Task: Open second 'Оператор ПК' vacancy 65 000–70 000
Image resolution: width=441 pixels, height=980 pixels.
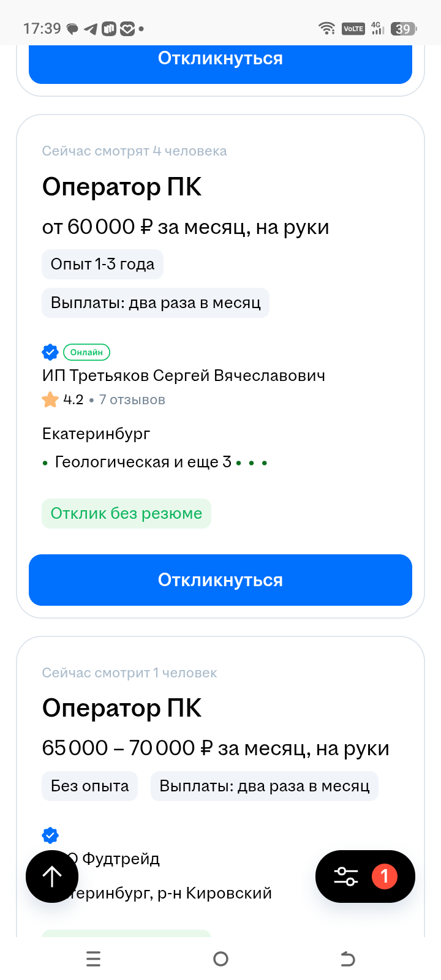Action: (122, 708)
